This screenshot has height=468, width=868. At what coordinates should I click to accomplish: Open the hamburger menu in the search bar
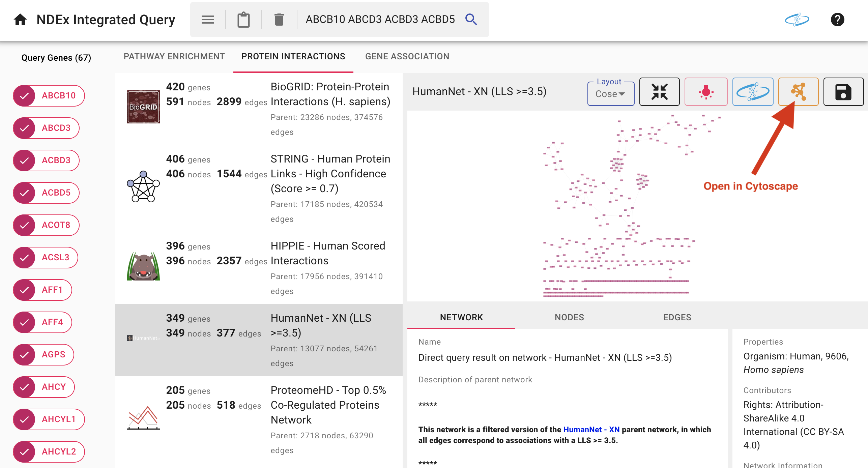pyautogui.click(x=207, y=20)
